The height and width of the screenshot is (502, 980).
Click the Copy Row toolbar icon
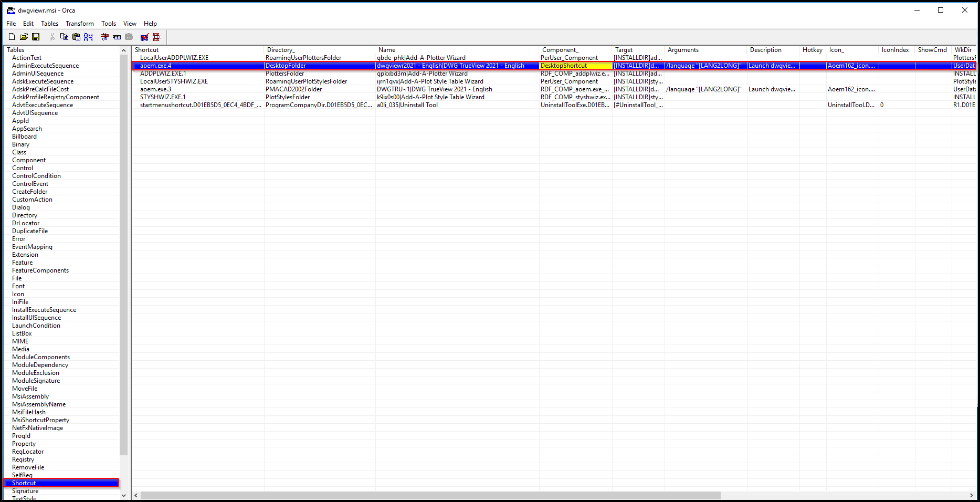tap(117, 37)
